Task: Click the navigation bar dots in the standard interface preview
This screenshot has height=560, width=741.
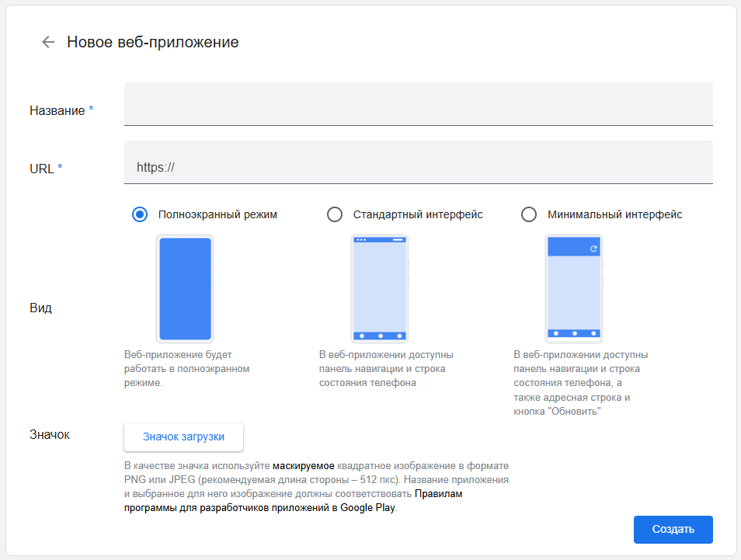Action: 380,336
